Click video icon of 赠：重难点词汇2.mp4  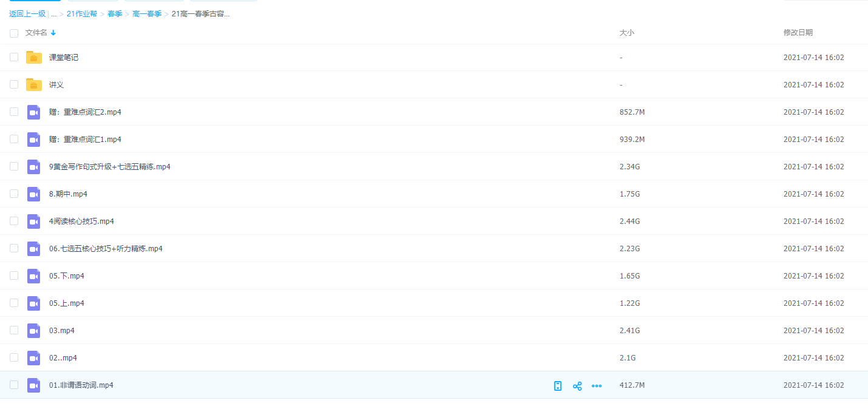point(34,112)
